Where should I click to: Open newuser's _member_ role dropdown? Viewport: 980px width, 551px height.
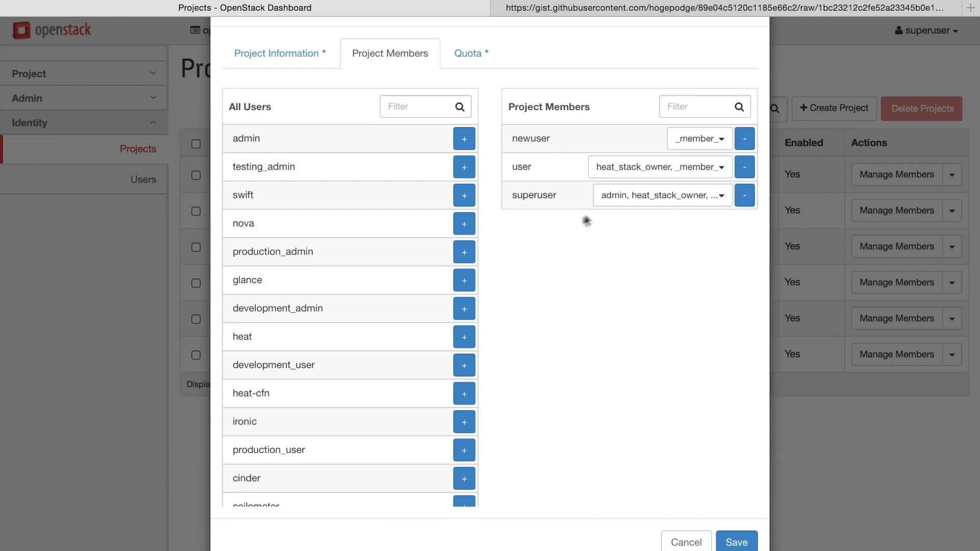point(699,139)
